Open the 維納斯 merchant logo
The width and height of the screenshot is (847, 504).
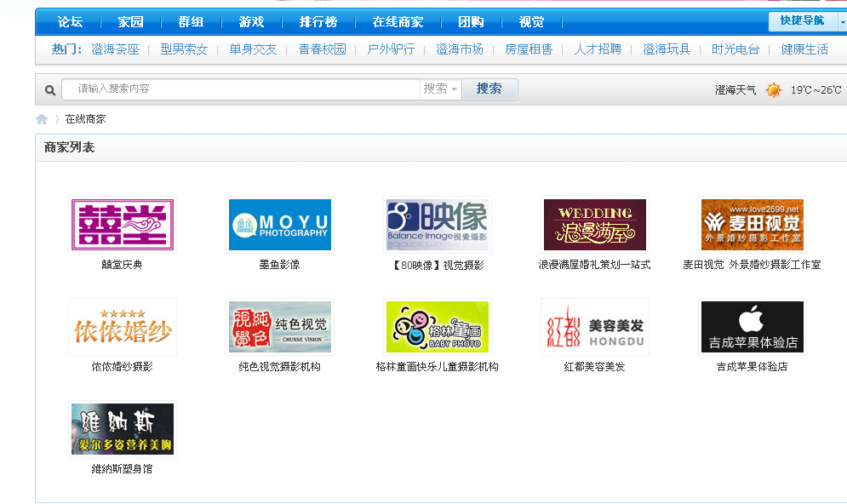123,429
